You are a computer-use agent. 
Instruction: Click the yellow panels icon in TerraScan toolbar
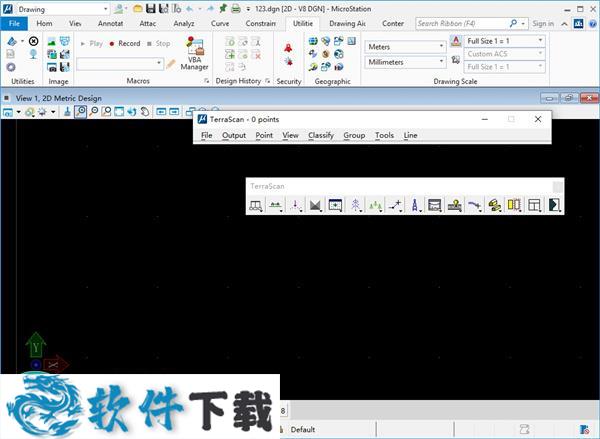point(514,205)
